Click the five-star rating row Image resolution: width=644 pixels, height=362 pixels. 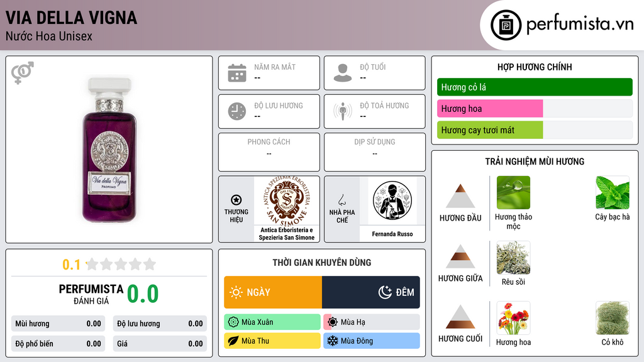pos(121,265)
